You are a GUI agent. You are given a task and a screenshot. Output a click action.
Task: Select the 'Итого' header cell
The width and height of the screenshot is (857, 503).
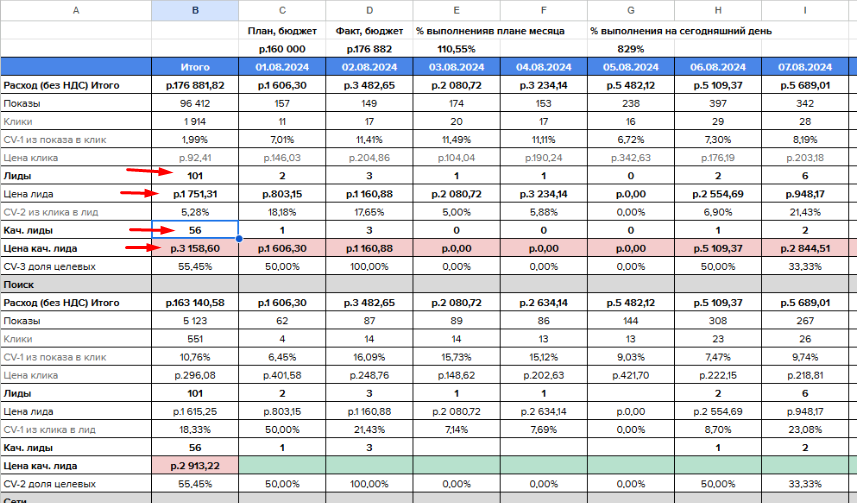coord(195,67)
